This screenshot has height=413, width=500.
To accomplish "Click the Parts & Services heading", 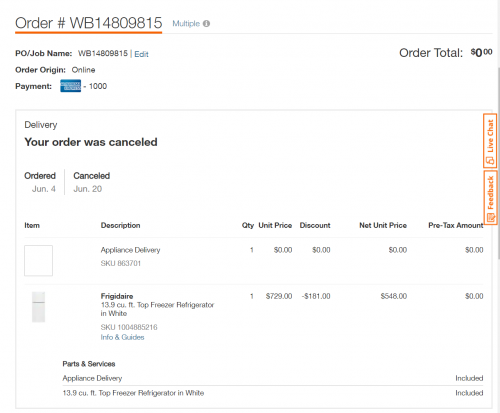I will (x=89, y=364).
